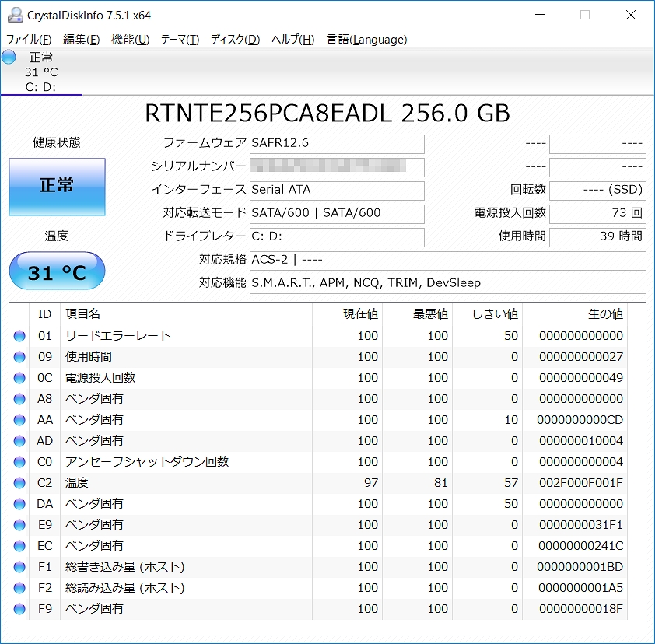Click the status icon for row C0
This screenshot has height=644, width=655.
pos(19,462)
